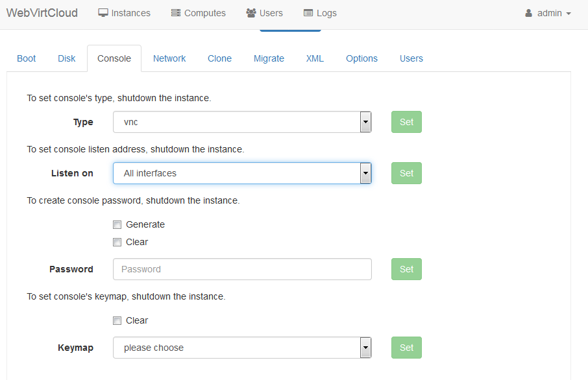588x380 pixels.
Task: Click the admin user icon
Action: coord(529,13)
